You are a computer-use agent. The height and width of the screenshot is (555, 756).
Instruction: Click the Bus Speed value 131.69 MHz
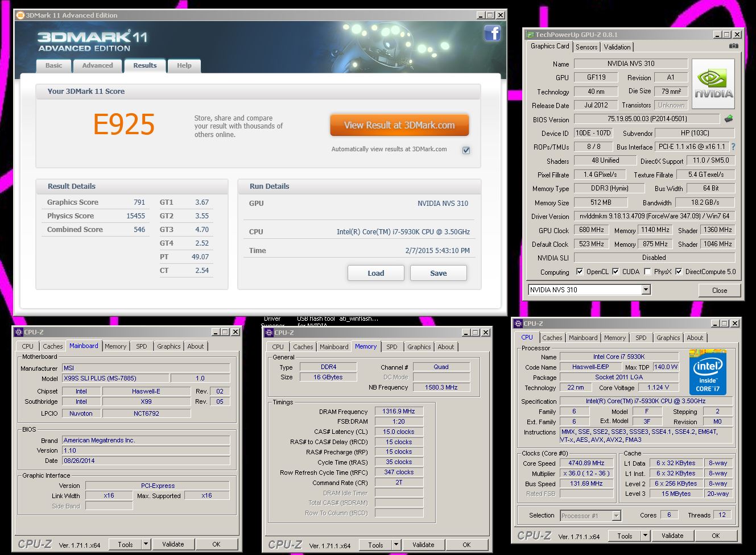(x=586, y=484)
